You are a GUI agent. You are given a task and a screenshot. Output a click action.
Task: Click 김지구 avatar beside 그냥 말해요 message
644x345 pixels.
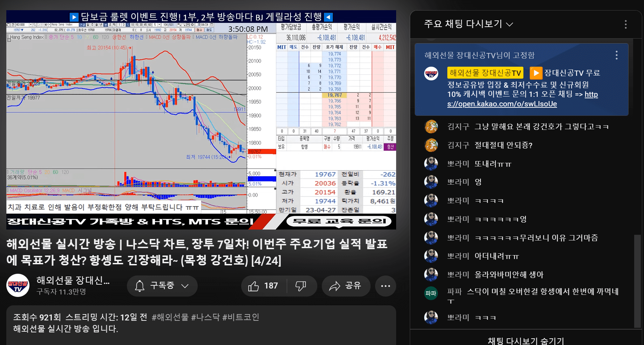(x=431, y=127)
